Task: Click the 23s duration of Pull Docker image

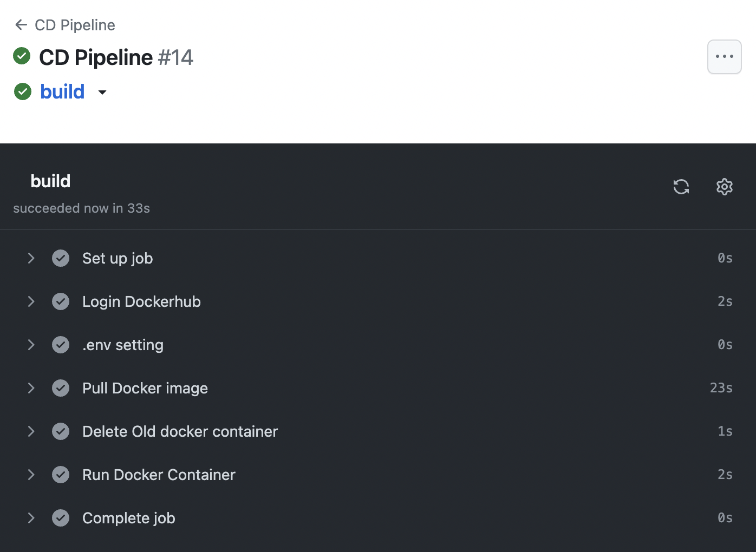Action: pos(721,388)
